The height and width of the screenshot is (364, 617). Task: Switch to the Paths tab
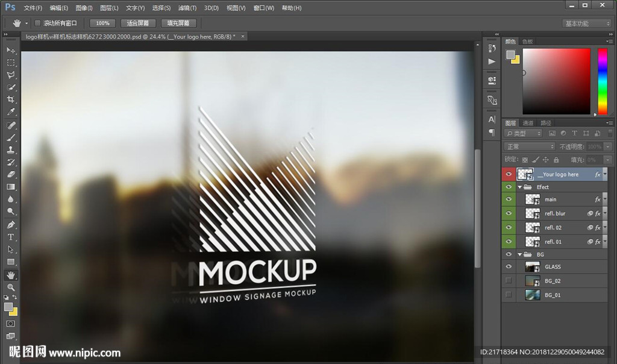pos(546,123)
